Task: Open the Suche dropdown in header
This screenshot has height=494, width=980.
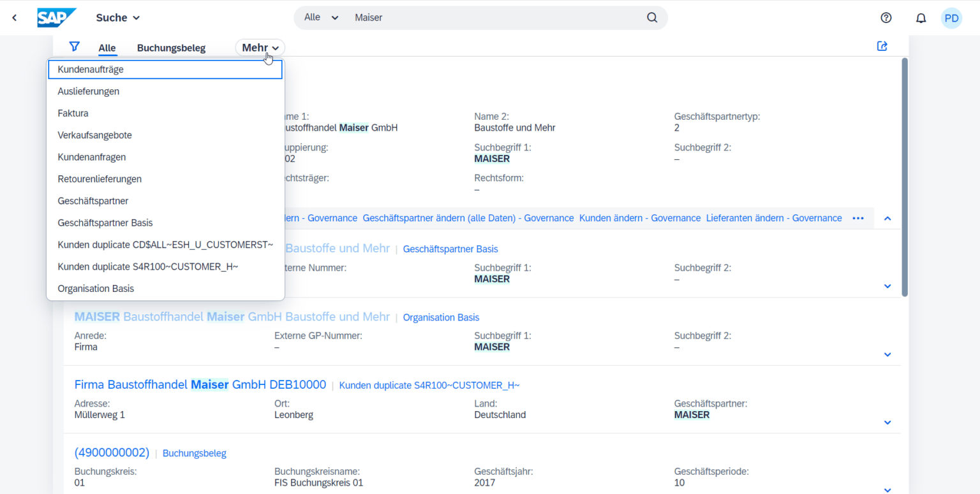Action: (118, 18)
